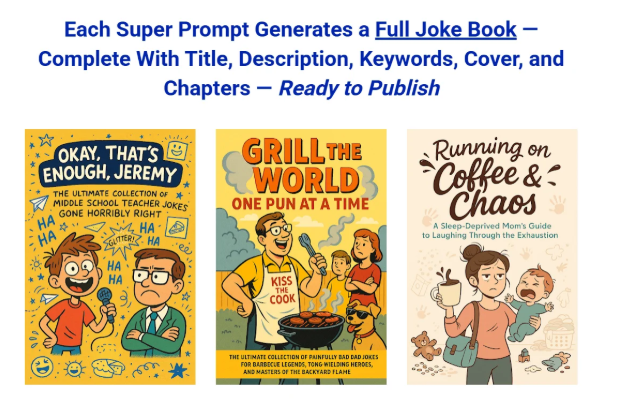The image size is (630, 412).
Task: Click the GLITTER! starburst on the Jeremy cover
Action: click(121, 240)
